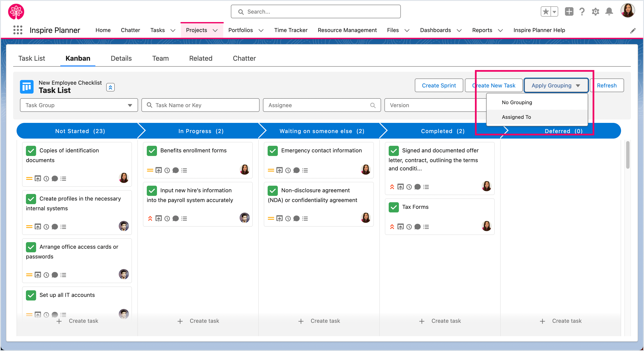
Task: Switch to the Details tab
Action: pyautogui.click(x=121, y=58)
